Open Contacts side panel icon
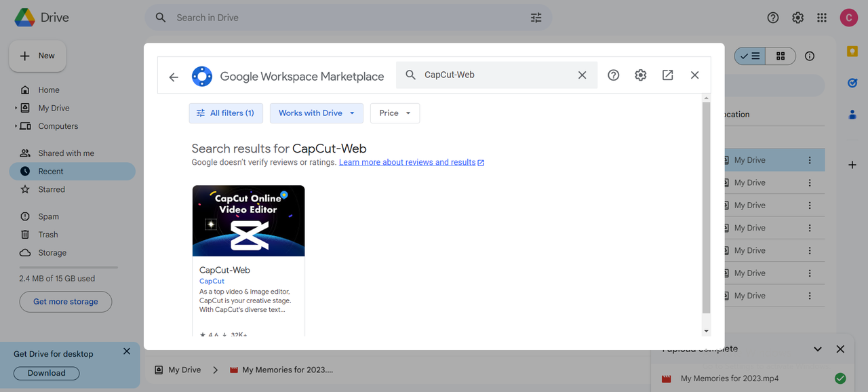Image resolution: width=868 pixels, height=392 pixels. pyautogui.click(x=852, y=115)
